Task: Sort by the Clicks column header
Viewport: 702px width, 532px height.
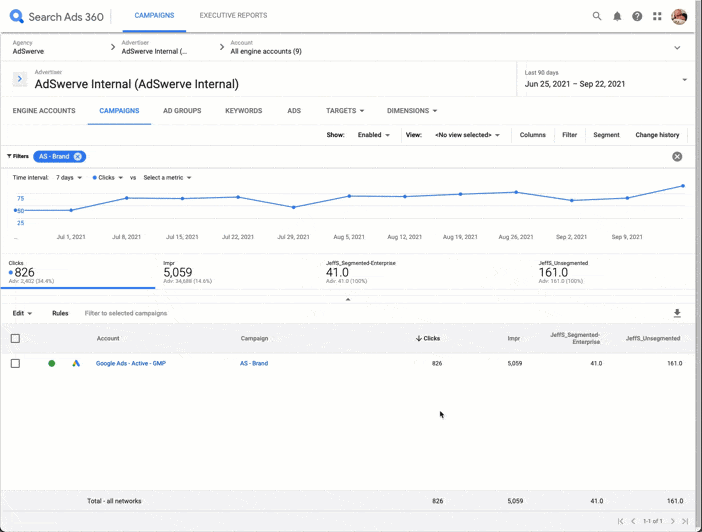Action: (428, 338)
